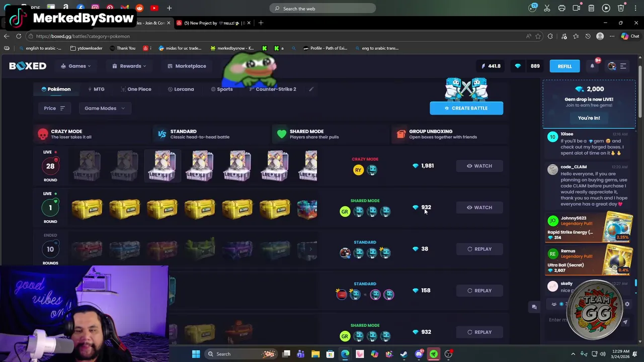The image size is (644, 362).
Task: Click the chat collapse icon near scrollbar
Action: [x=534, y=307]
